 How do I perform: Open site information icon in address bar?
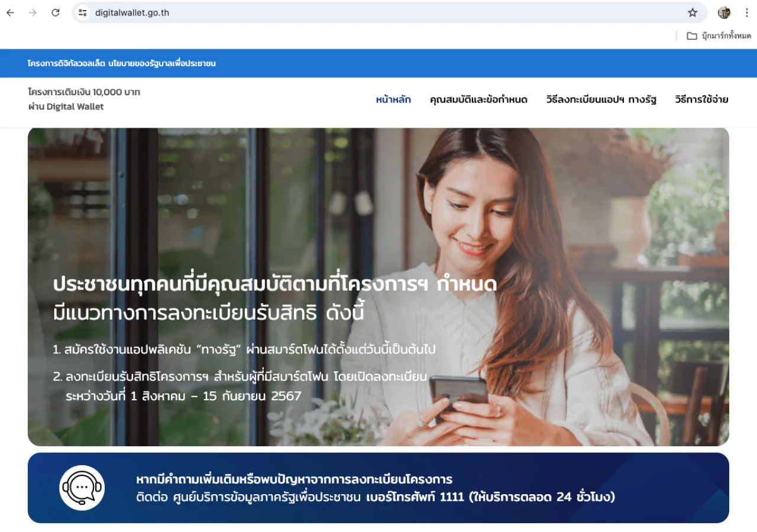[x=83, y=12]
